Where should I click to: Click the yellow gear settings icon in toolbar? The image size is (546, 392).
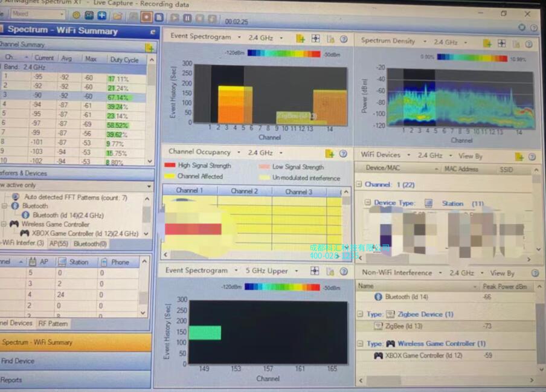coord(76,15)
